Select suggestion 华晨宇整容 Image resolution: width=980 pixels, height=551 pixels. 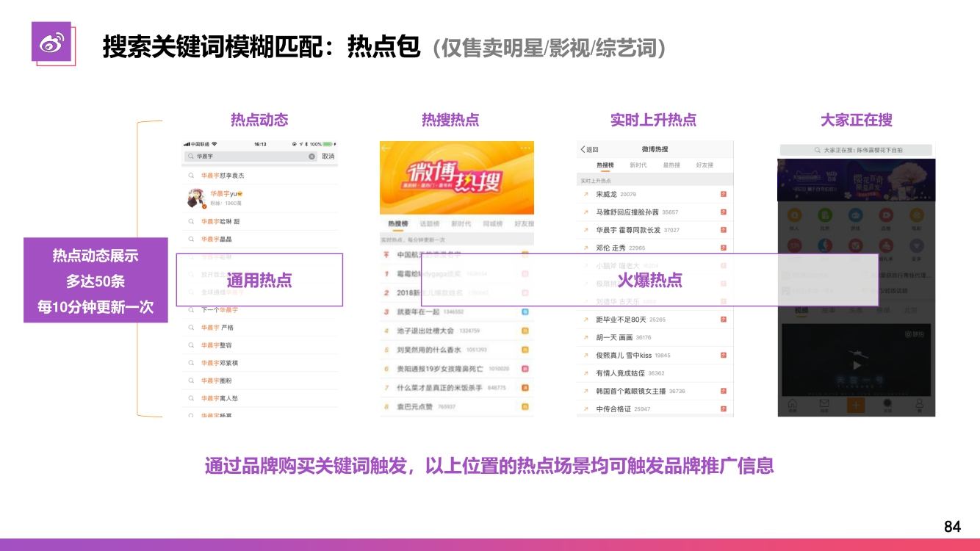click(217, 345)
